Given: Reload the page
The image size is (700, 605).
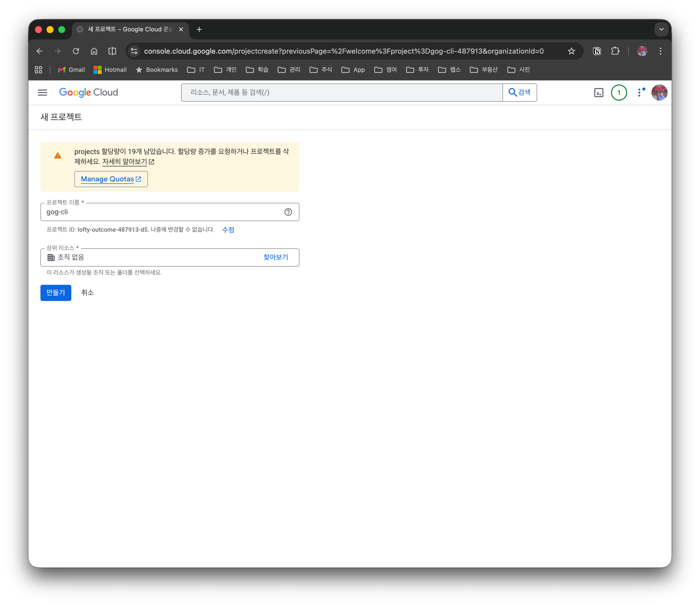Looking at the screenshot, I should point(76,51).
